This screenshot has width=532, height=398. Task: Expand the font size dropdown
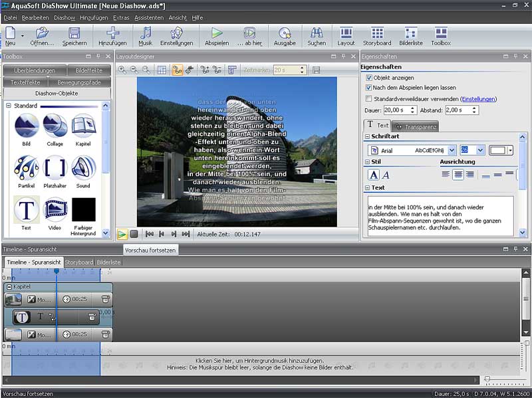point(481,151)
